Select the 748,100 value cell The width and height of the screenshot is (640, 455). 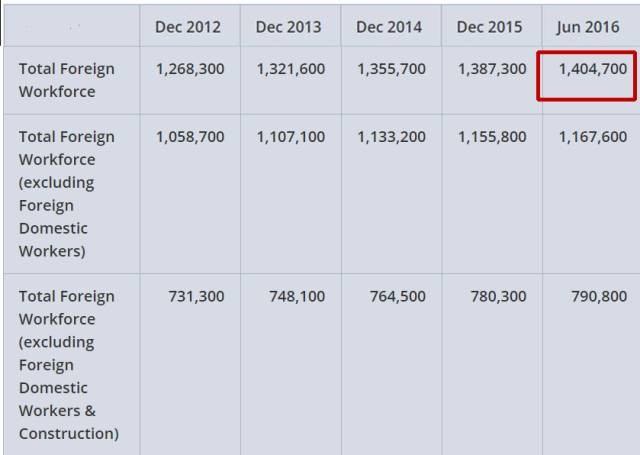[x=297, y=296]
